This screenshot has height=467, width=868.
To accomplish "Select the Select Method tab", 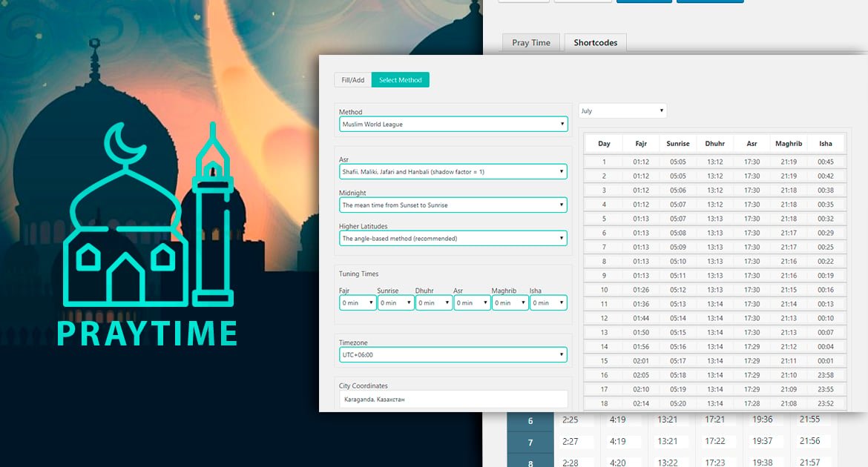I will 400,80.
